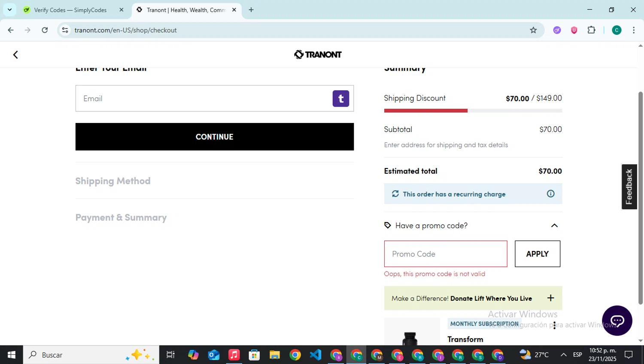Image resolution: width=644 pixels, height=364 pixels.
Task: Show hidden system tray icons
Action: [x=563, y=355]
